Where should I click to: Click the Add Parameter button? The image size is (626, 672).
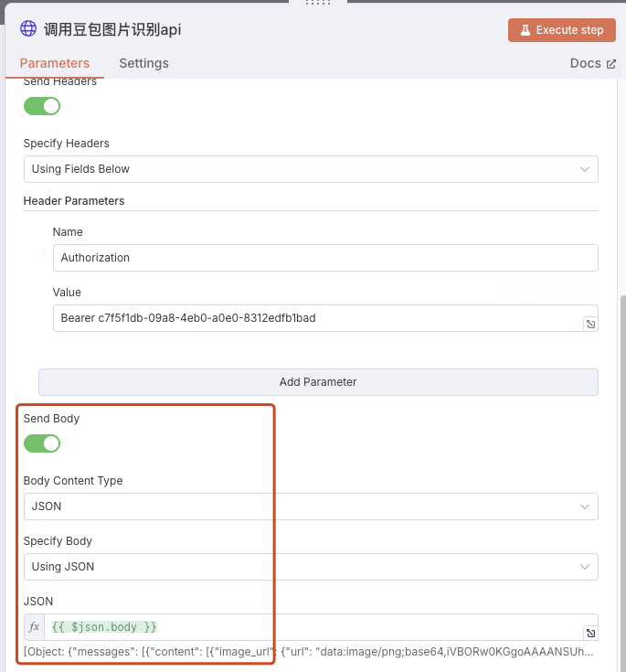coord(318,382)
